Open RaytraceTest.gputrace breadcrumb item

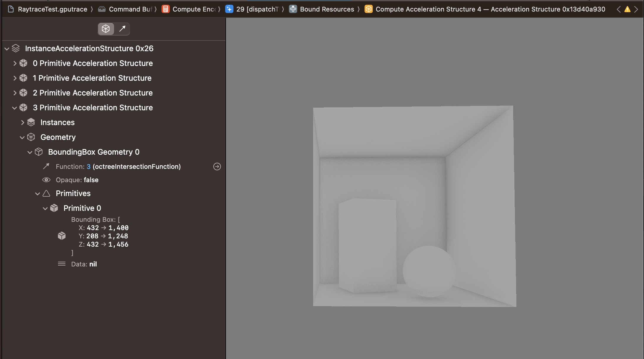pos(52,9)
